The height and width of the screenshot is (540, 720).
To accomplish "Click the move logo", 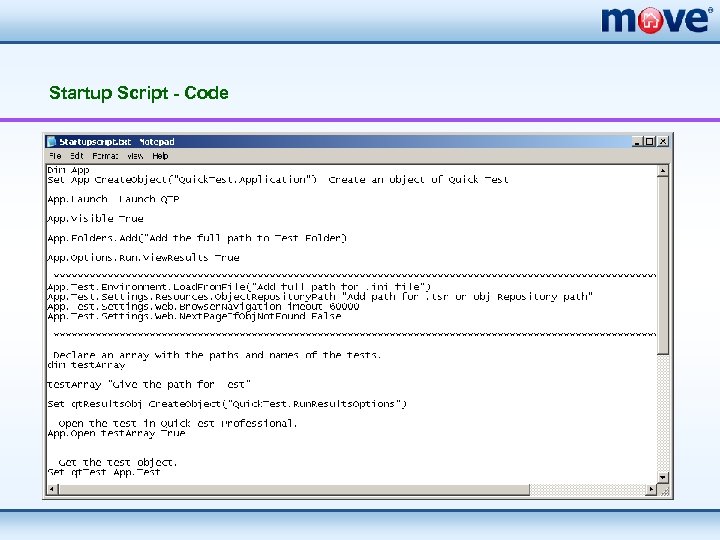I will pyautogui.click(x=657, y=20).
